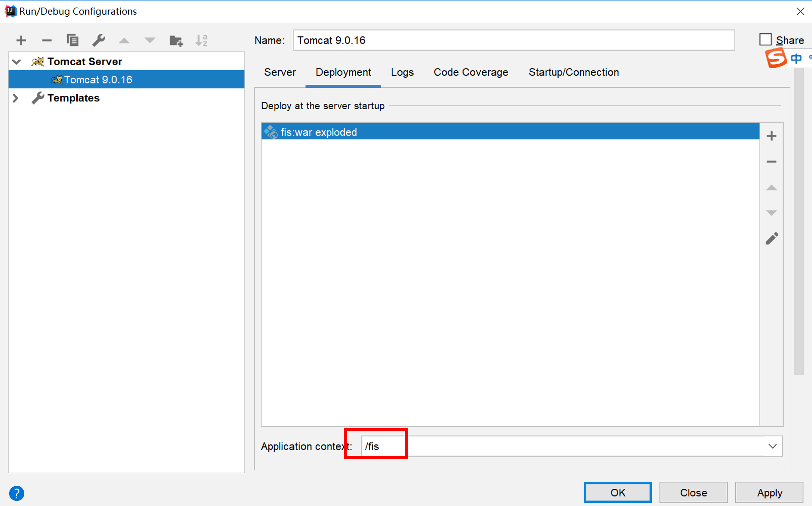This screenshot has height=506, width=812.
Task: Select the Templates tree label
Action: (x=74, y=98)
